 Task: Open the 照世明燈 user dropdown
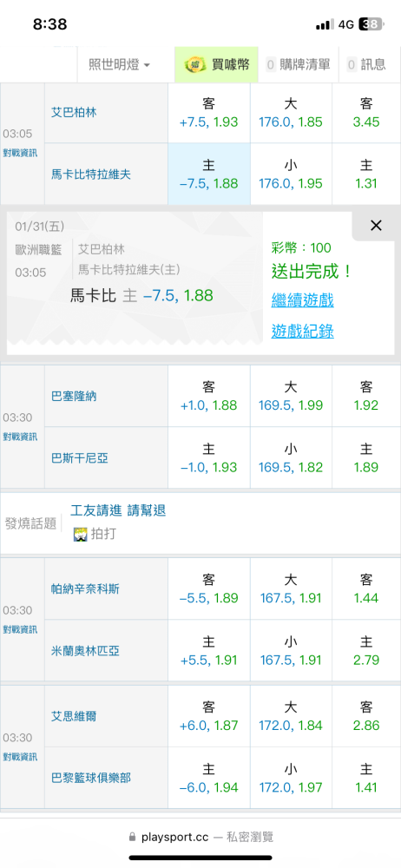[120, 65]
